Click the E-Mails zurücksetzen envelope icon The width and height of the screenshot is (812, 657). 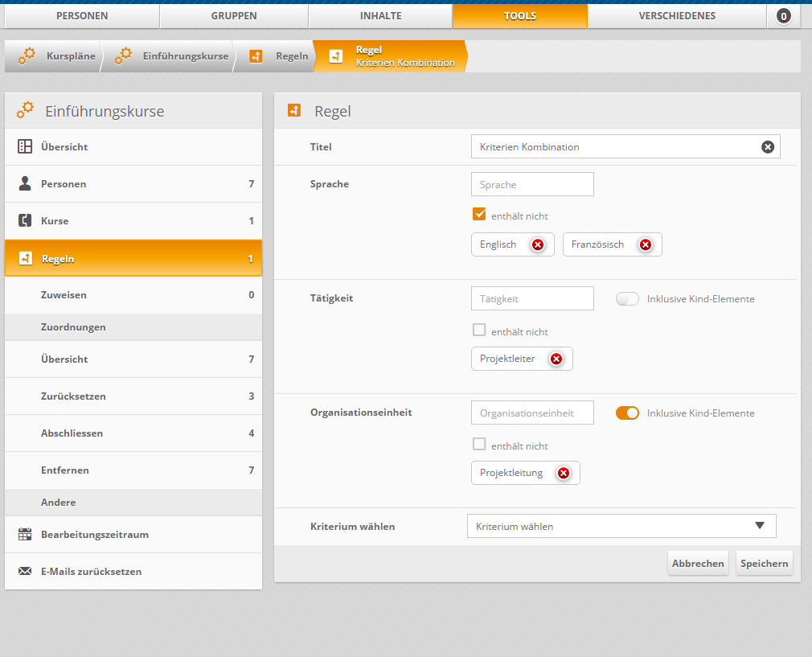coord(25,571)
